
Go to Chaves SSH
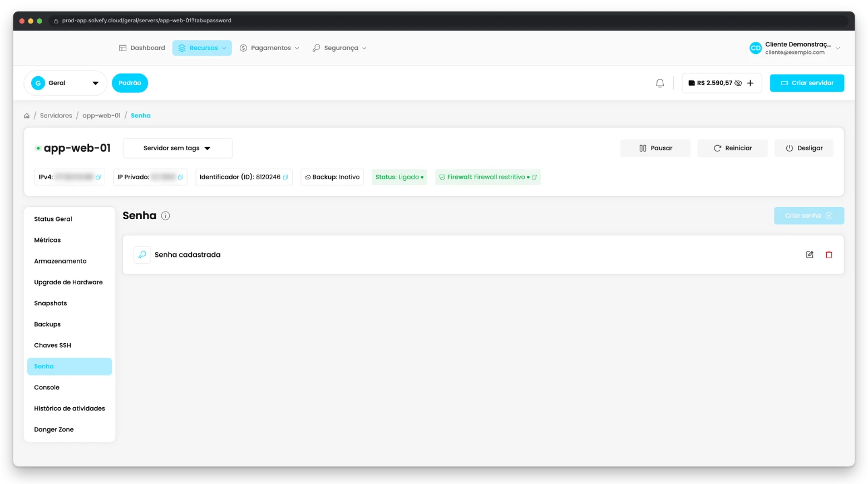70,345
